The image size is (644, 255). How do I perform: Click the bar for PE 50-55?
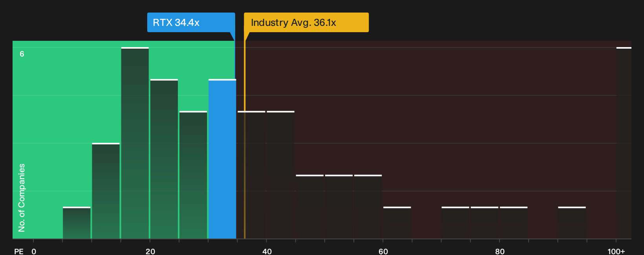(339, 207)
